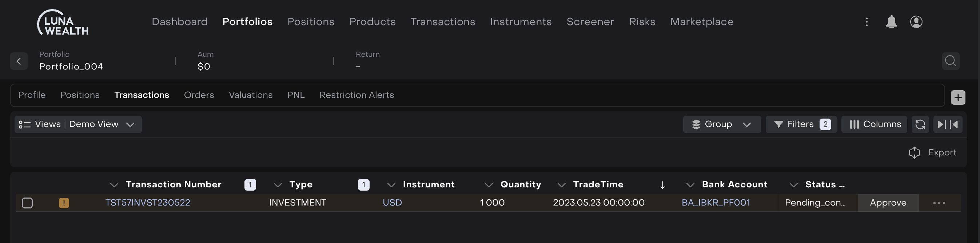Open row actions ellipsis menu

[x=939, y=203]
